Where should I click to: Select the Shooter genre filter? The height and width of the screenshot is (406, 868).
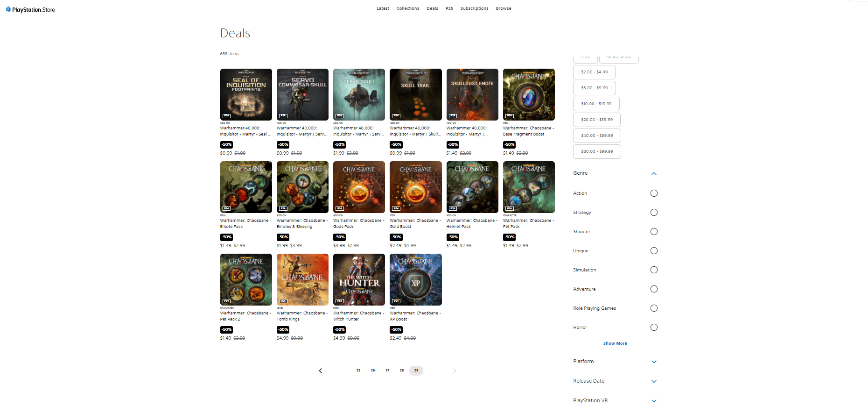click(654, 232)
